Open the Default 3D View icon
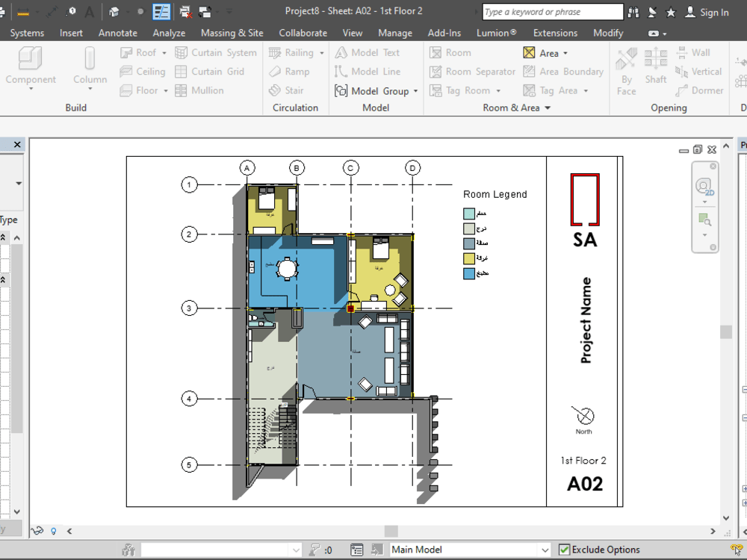The height and width of the screenshot is (560, 747). 114,12
